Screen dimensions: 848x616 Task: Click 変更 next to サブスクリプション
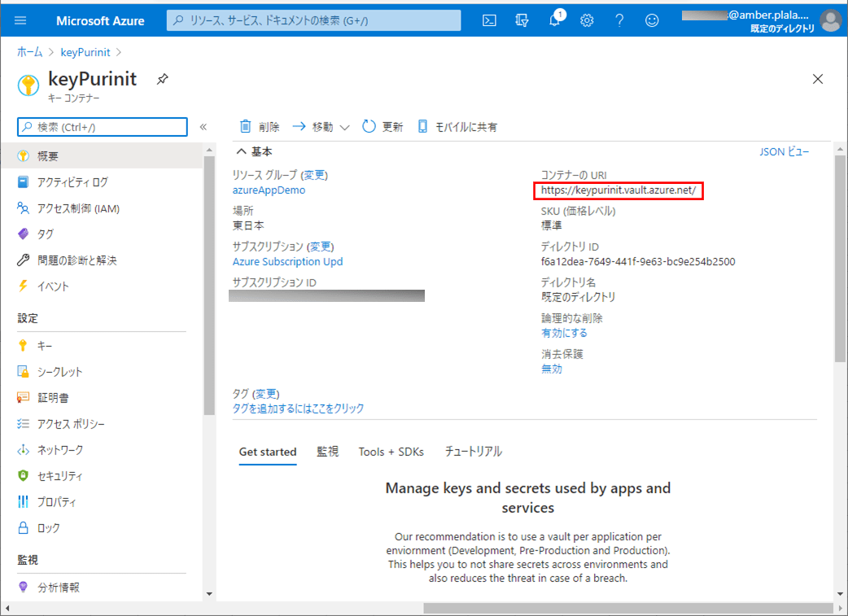click(x=321, y=247)
